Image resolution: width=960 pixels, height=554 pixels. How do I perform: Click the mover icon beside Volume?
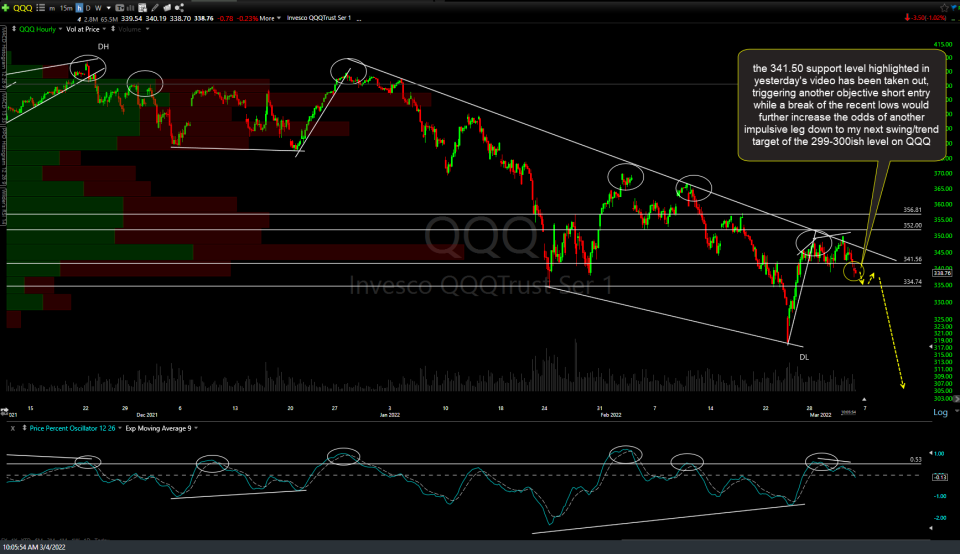click(113, 29)
